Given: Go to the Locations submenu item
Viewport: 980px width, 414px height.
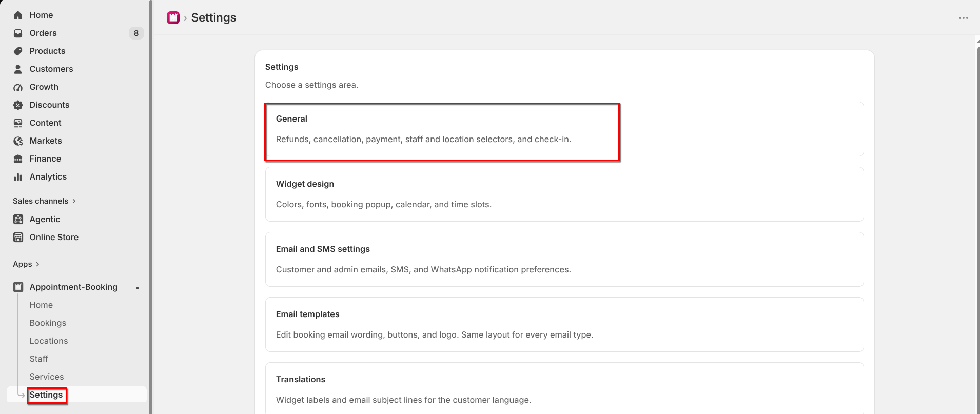Looking at the screenshot, I should 49,341.
